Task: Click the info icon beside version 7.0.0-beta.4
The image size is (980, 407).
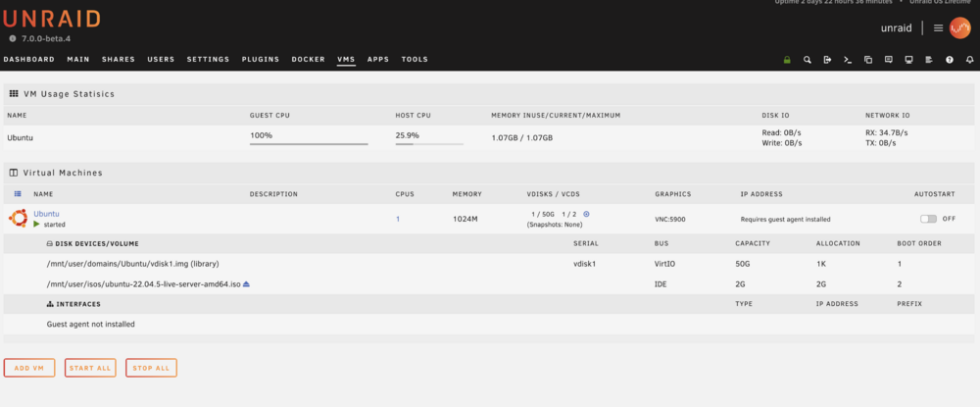Action: click(x=13, y=39)
